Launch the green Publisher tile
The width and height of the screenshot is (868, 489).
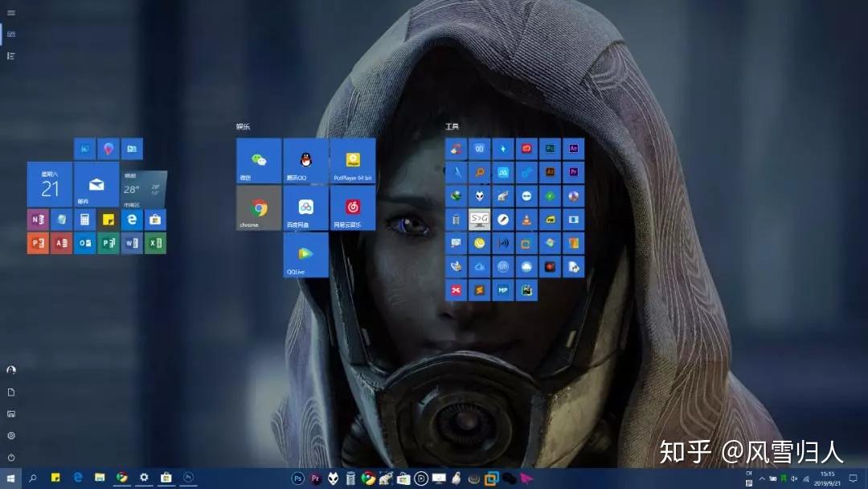click(108, 243)
